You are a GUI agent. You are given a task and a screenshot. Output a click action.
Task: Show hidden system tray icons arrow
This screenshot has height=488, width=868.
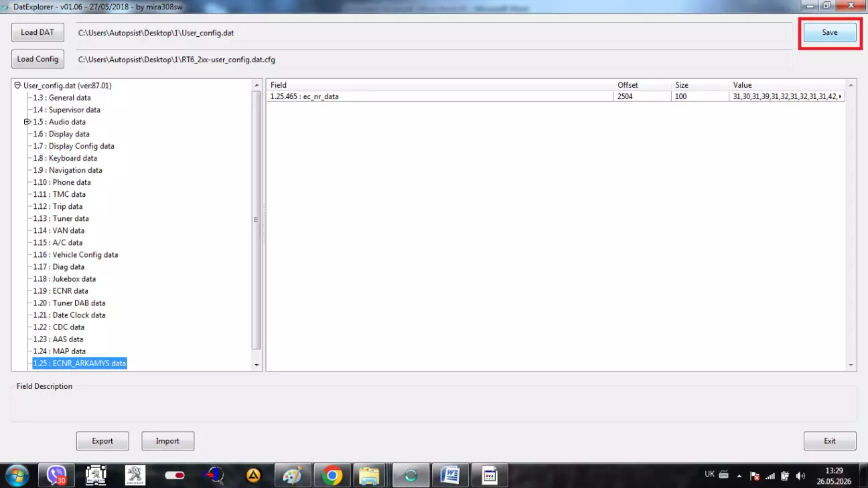[x=739, y=475]
